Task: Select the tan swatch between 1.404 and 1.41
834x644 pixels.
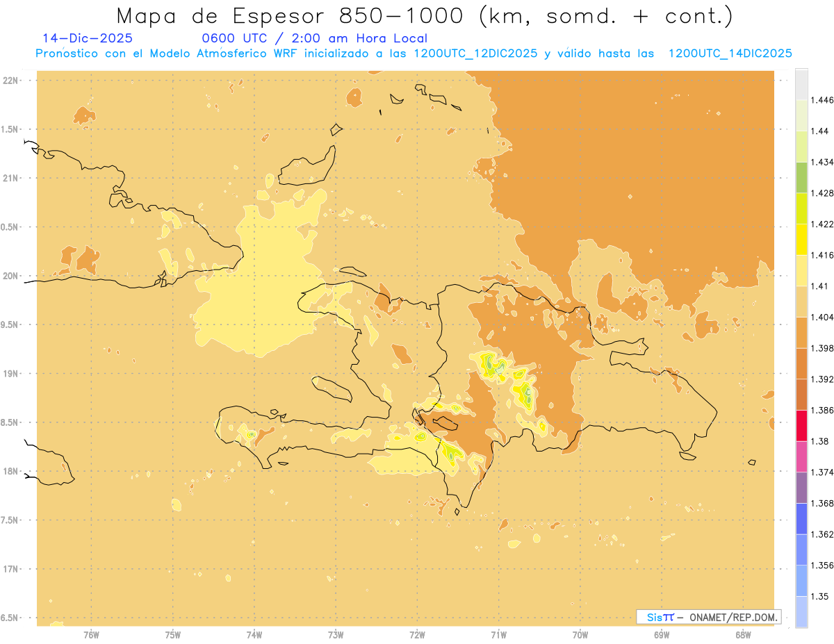Action: (x=801, y=302)
